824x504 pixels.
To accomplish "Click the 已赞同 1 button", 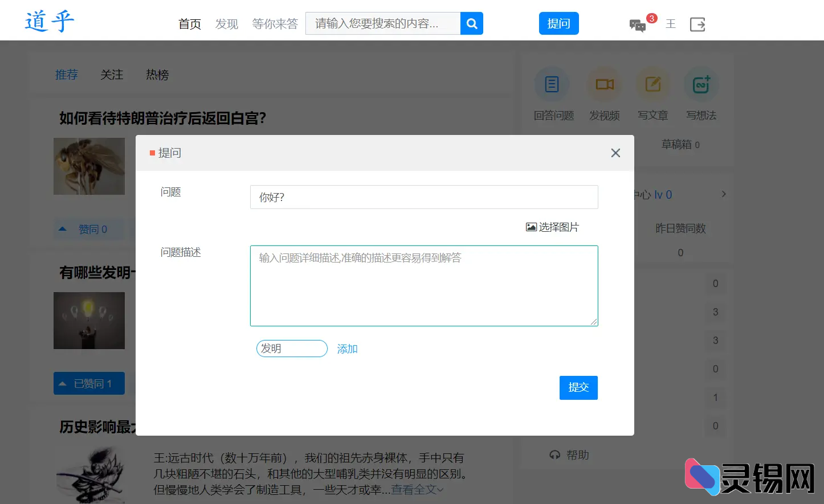I will [89, 384].
